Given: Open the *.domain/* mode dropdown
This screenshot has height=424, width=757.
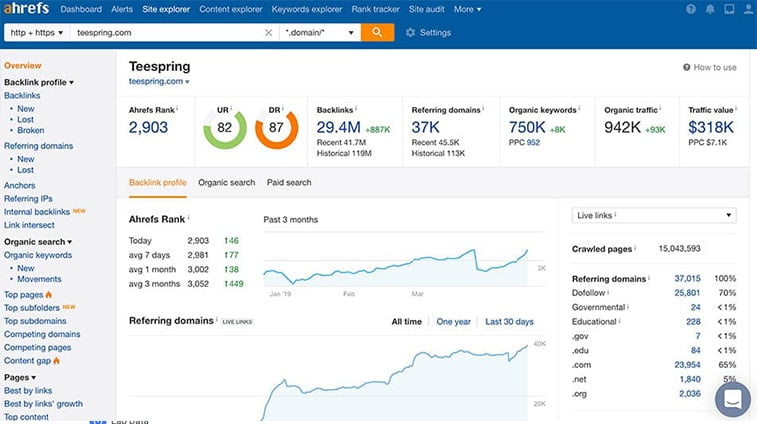Looking at the screenshot, I should point(320,32).
